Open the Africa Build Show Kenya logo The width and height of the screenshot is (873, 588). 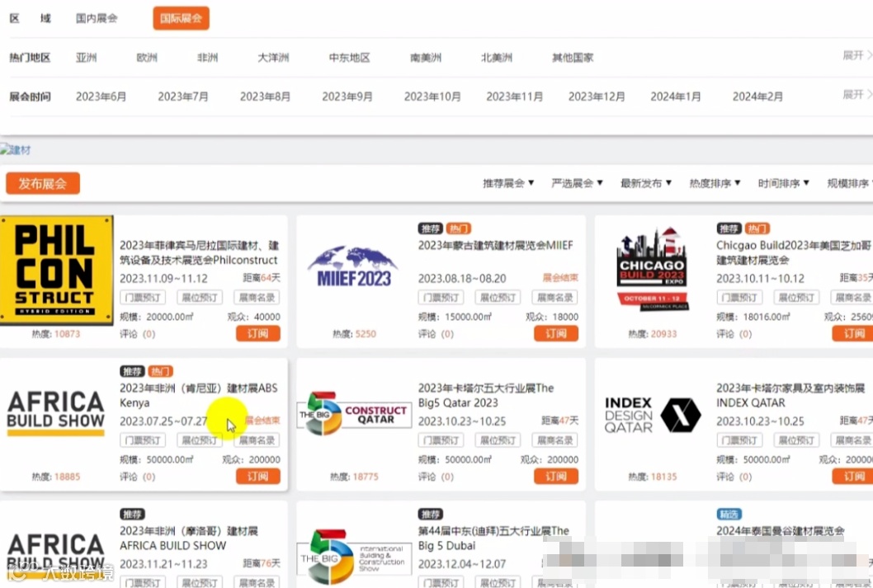(55, 412)
